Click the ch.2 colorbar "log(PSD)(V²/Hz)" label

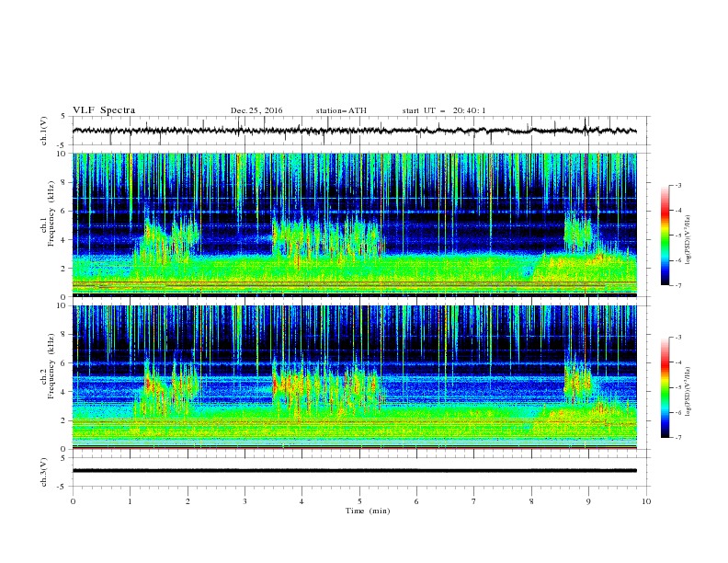pyautogui.click(x=688, y=392)
